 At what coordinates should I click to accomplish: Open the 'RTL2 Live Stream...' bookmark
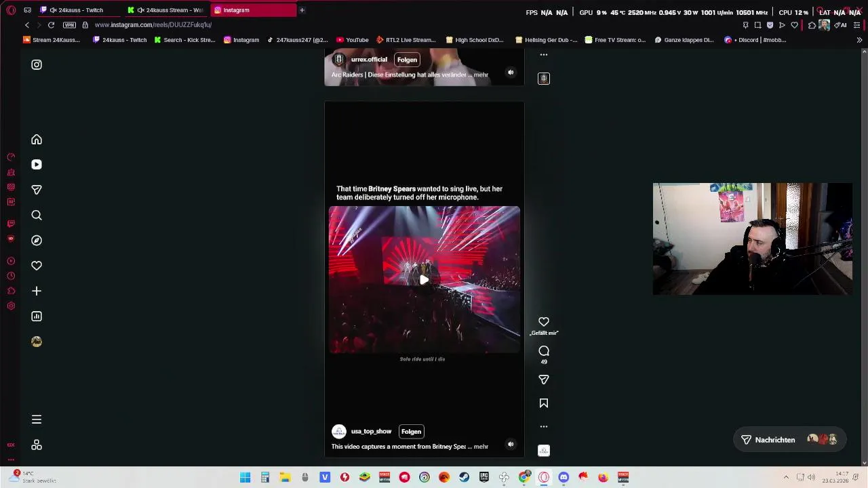(x=406, y=40)
